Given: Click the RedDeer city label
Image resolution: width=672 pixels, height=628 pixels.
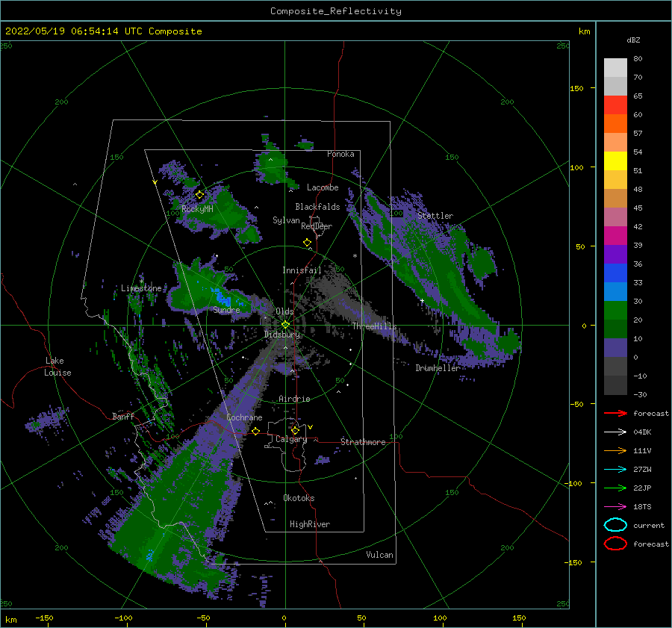Looking at the screenshot, I should tap(317, 226).
